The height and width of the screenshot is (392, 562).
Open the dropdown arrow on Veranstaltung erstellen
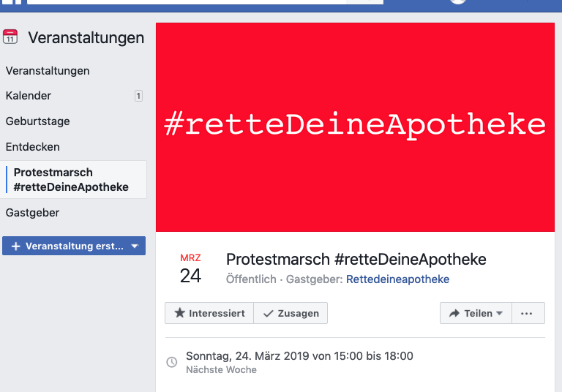click(x=134, y=246)
